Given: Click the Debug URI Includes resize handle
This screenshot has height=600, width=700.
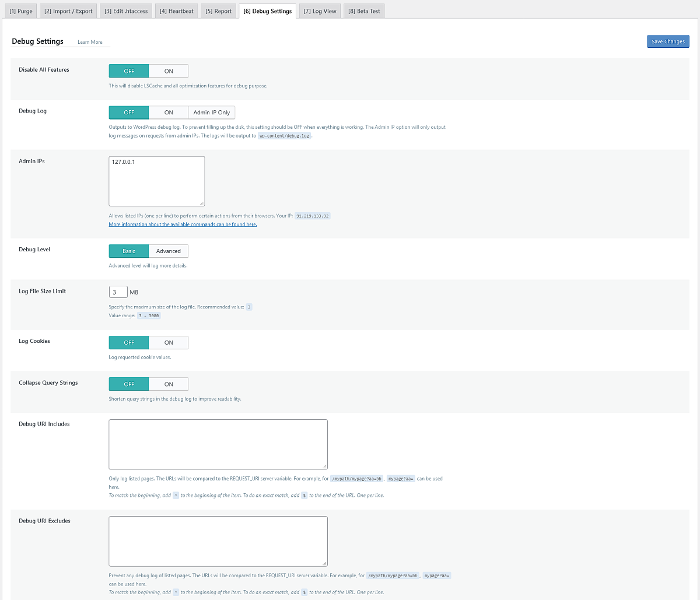Looking at the screenshot, I should 325,466.
